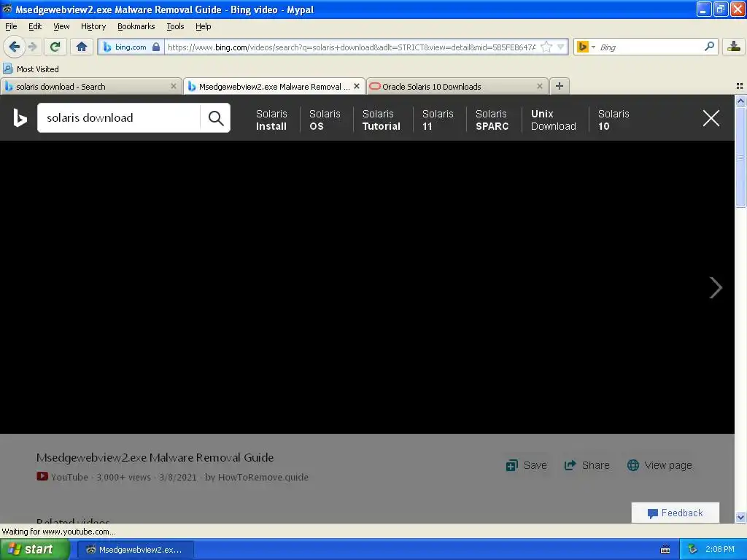Screen dimensions: 747x560
Task: Open the browser home page
Action: click(82, 47)
